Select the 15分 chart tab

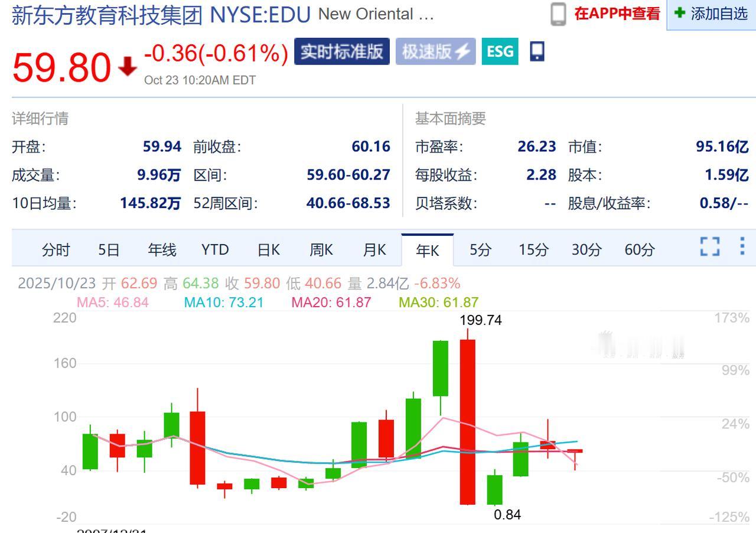tap(533, 250)
